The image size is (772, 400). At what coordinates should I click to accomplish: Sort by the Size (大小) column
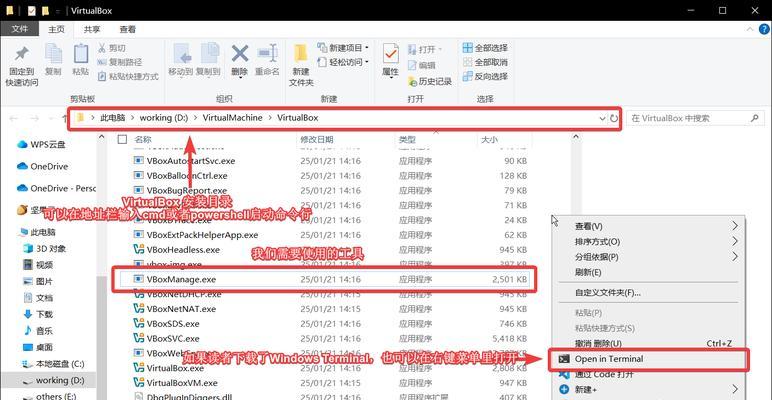tap(489, 140)
